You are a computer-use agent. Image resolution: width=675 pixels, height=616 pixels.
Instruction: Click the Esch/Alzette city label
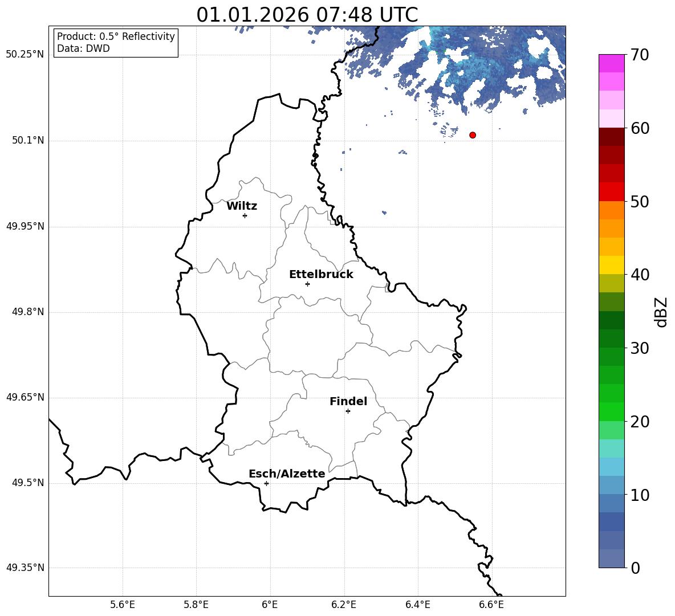[287, 474]
